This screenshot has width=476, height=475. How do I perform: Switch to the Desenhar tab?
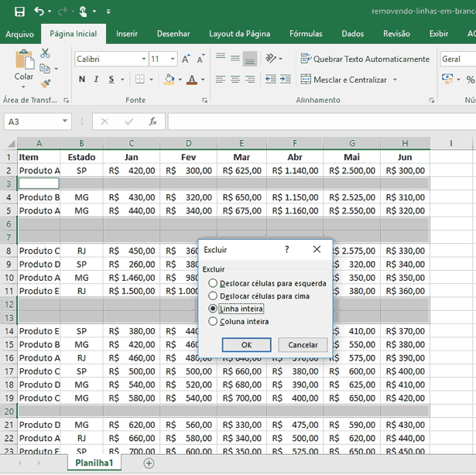173,34
